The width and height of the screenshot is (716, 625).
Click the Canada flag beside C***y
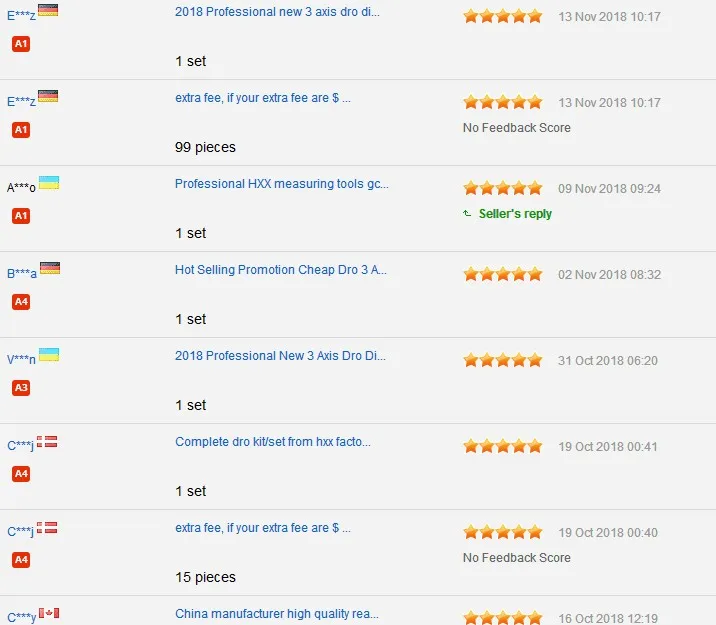click(x=49, y=613)
